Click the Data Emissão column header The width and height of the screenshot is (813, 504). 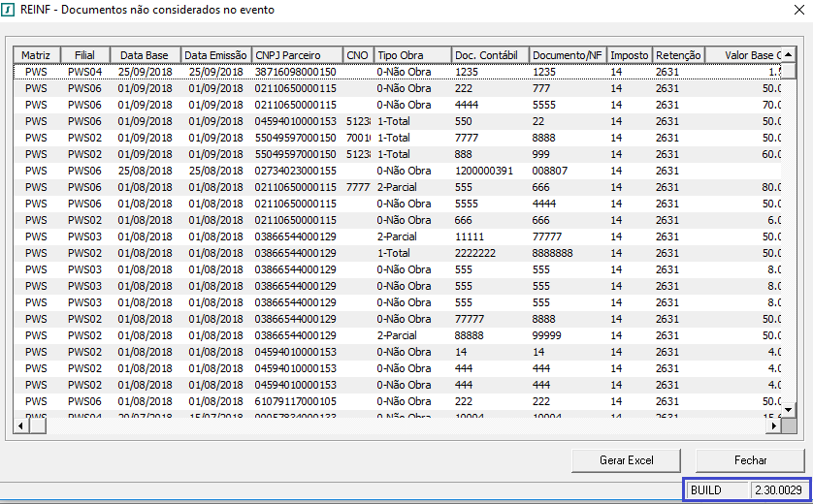pos(215,55)
